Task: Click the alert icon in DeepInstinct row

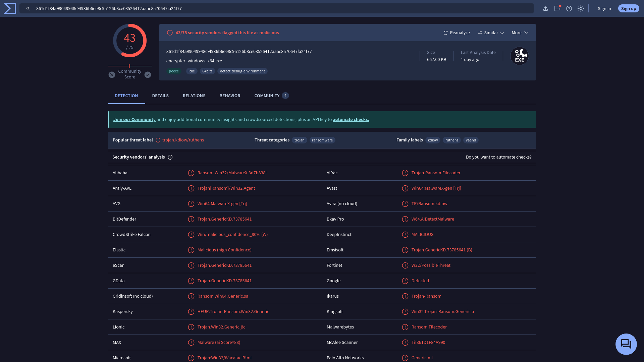Action: point(405,235)
